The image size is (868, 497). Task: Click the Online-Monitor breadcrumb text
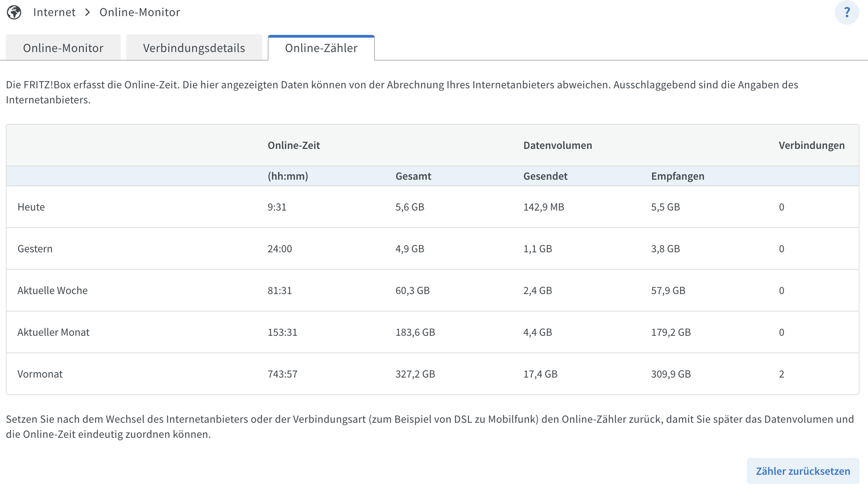[140, 12]
